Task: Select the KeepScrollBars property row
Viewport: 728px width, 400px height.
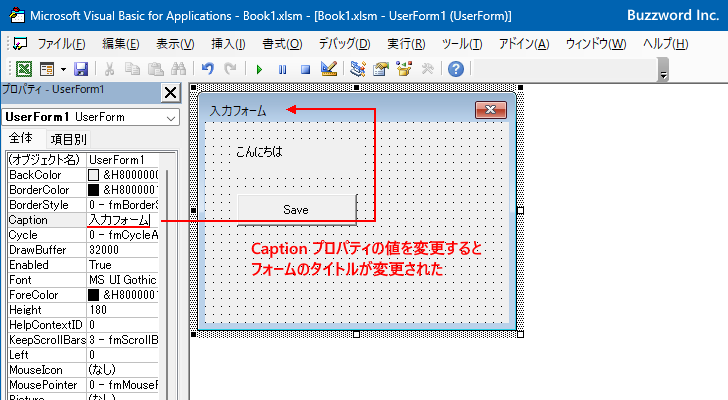Action: click(83, 340)
